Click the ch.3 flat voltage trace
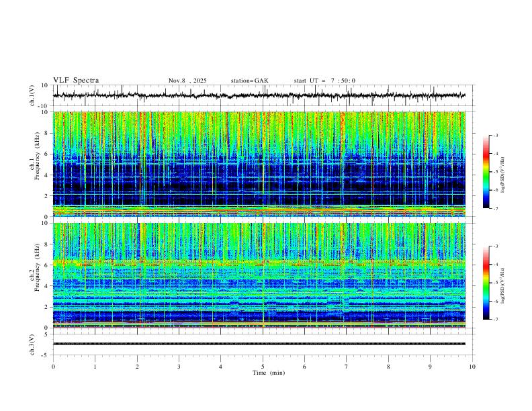The width and height of the screenshot is (532, 411). (x=259, y=344)
